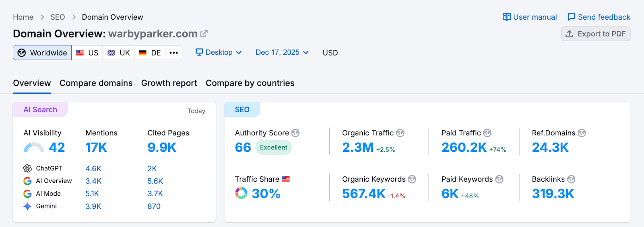Open the Desktop device dropdown
This screenshot has width=644, height=227.
click(x=219, y=53)
